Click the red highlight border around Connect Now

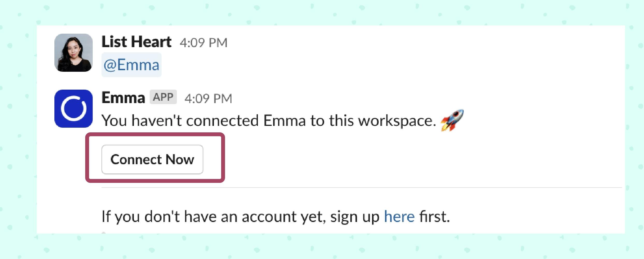[155, 134]
